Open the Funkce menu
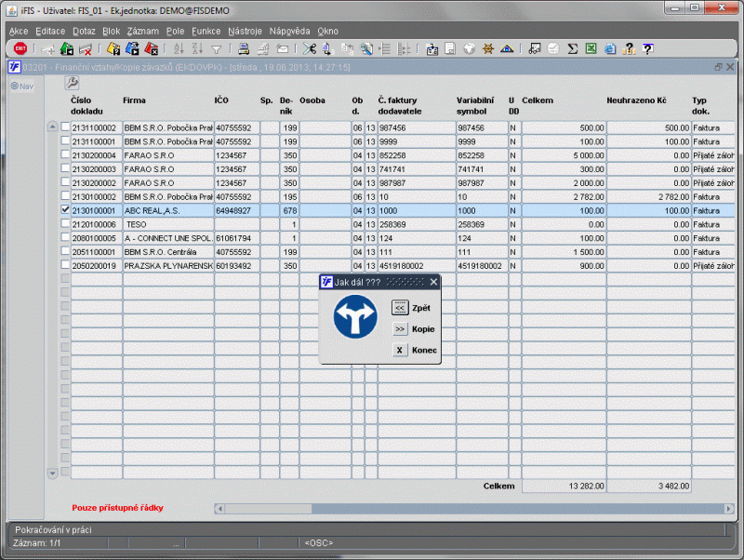This screenshot has width=744, height=560. [x=206, y=32]
